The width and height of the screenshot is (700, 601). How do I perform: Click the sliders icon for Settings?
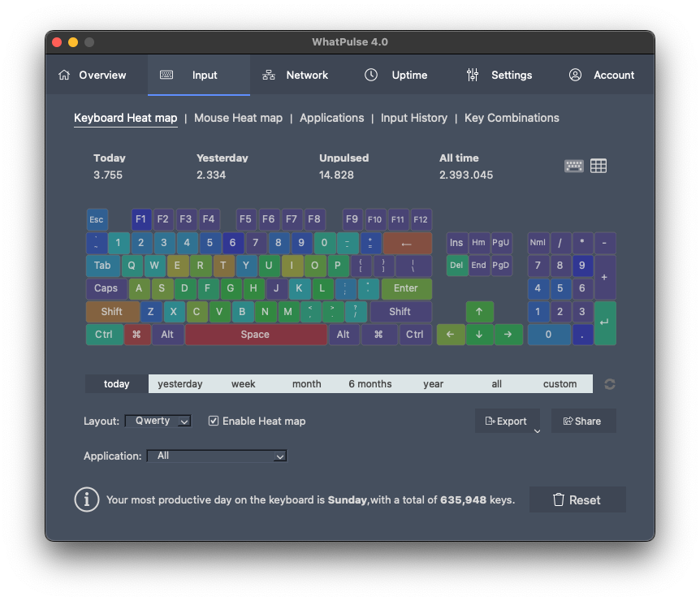point(473,76)
